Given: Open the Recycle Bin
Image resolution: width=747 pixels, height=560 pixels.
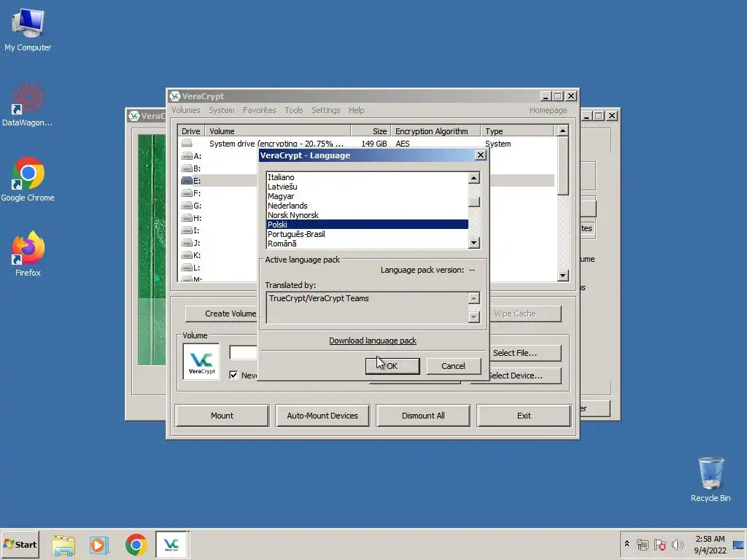Looking at the screenshot, I should (x=711, y=479).
